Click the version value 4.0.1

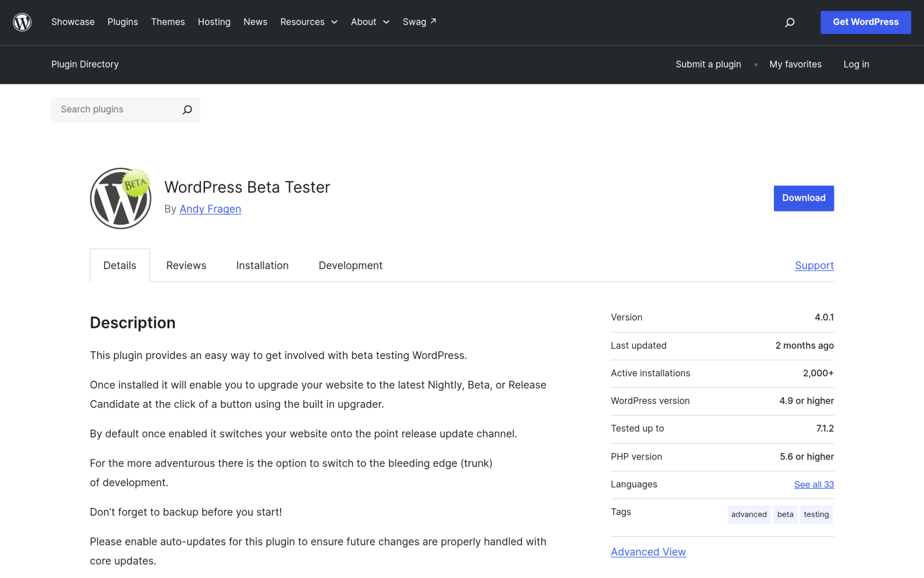[824, 317]
